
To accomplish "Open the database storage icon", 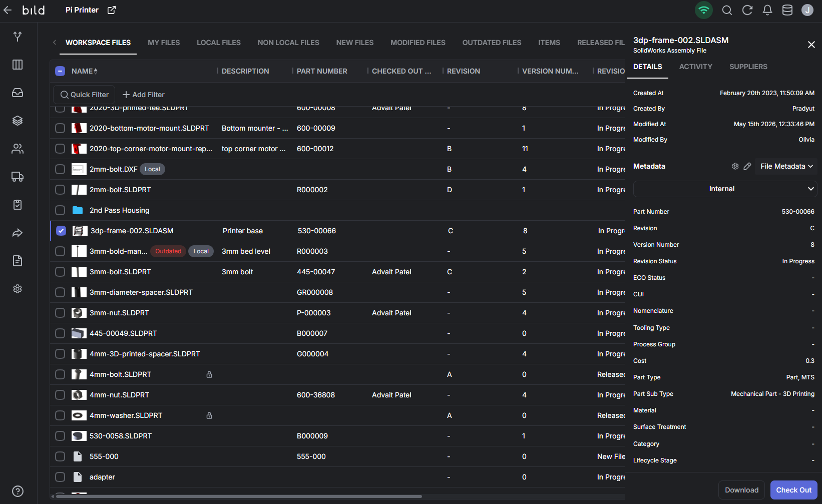I will click(787, 10).
